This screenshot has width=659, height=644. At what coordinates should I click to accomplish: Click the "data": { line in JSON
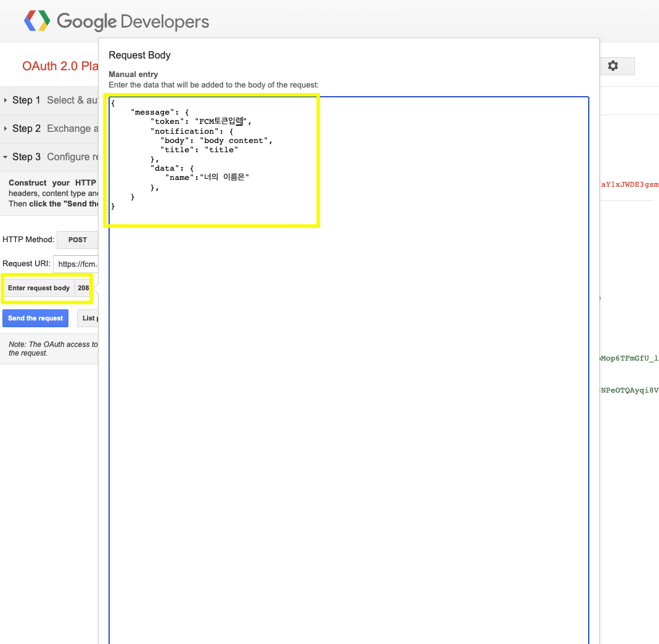(172, 168)
